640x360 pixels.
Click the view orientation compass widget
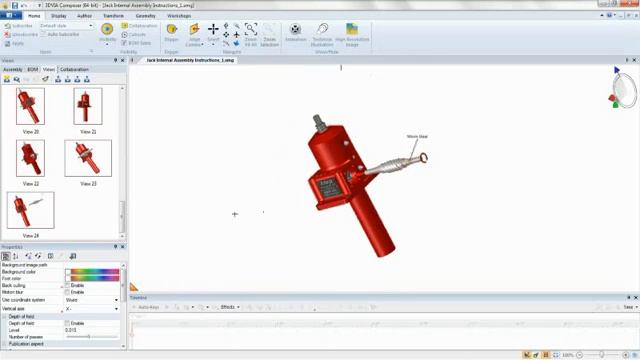tap(622, 89)
